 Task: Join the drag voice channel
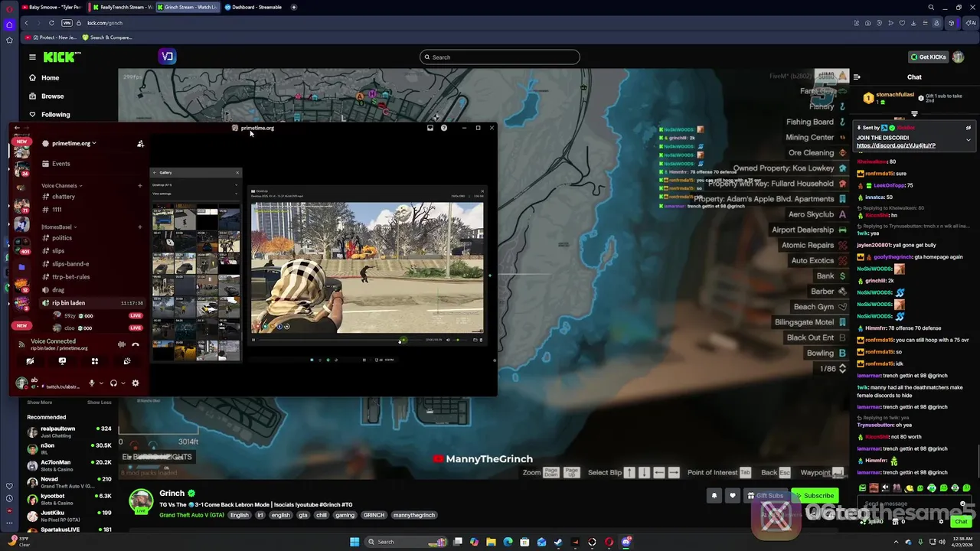click(x=58, y=290)
